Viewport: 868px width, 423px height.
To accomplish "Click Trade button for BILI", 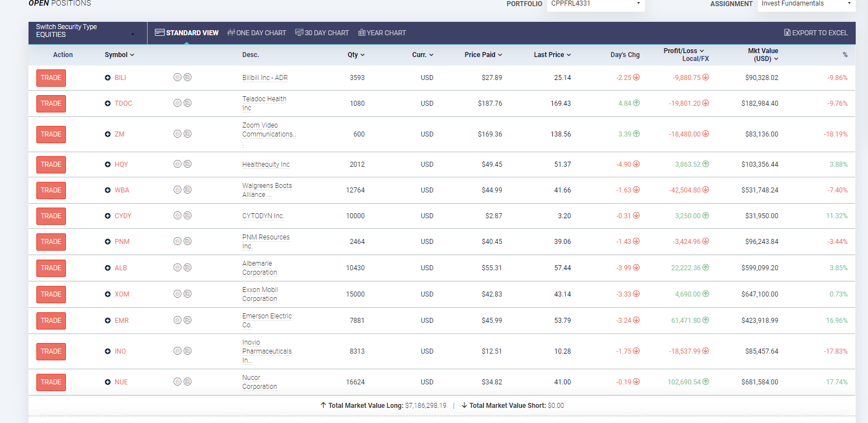I will click(x=51, y=78).
